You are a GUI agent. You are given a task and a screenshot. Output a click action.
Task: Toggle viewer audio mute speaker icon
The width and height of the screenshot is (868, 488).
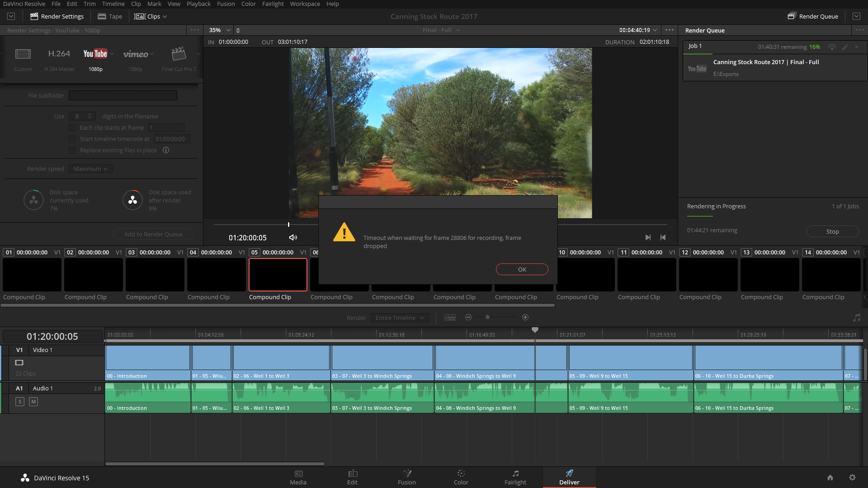293,238
